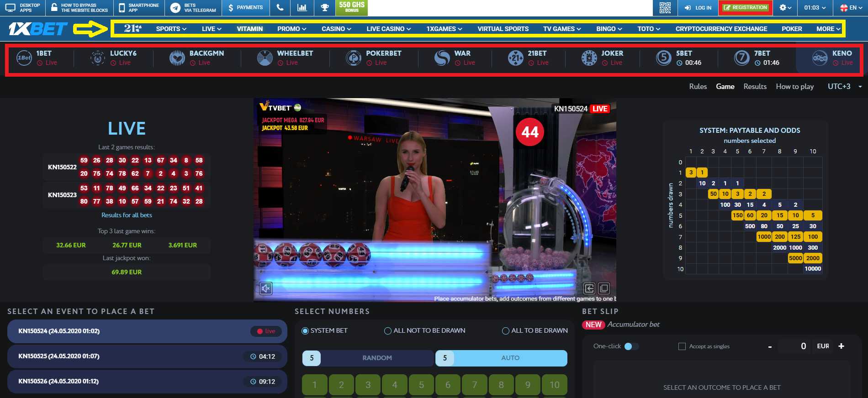Open the QR code icon

[665, 8]
